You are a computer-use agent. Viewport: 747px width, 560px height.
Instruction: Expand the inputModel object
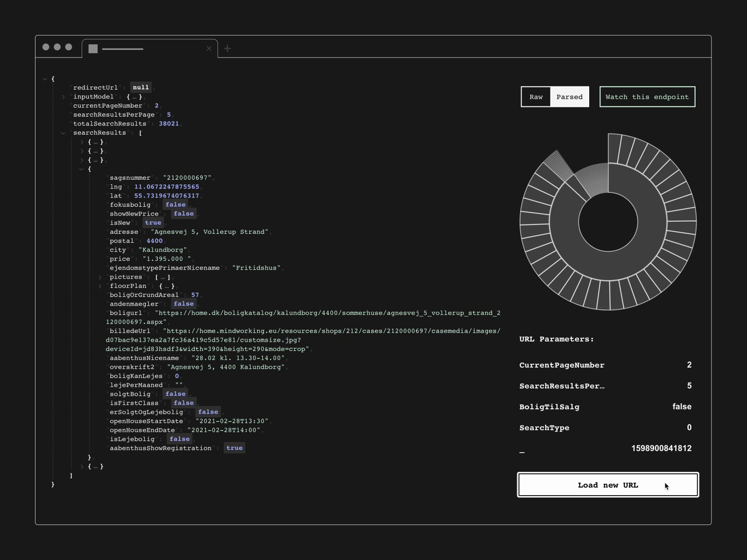(64, 97)
